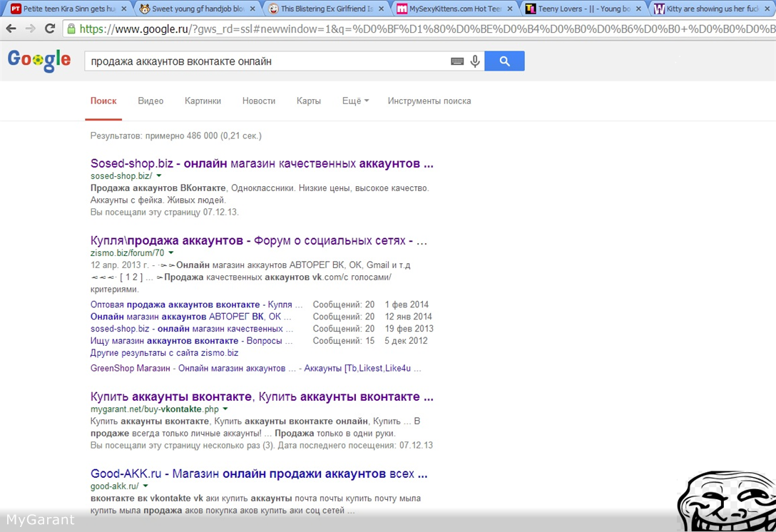
Task: Open the Новости tab
Action: [x=259, y=101]
